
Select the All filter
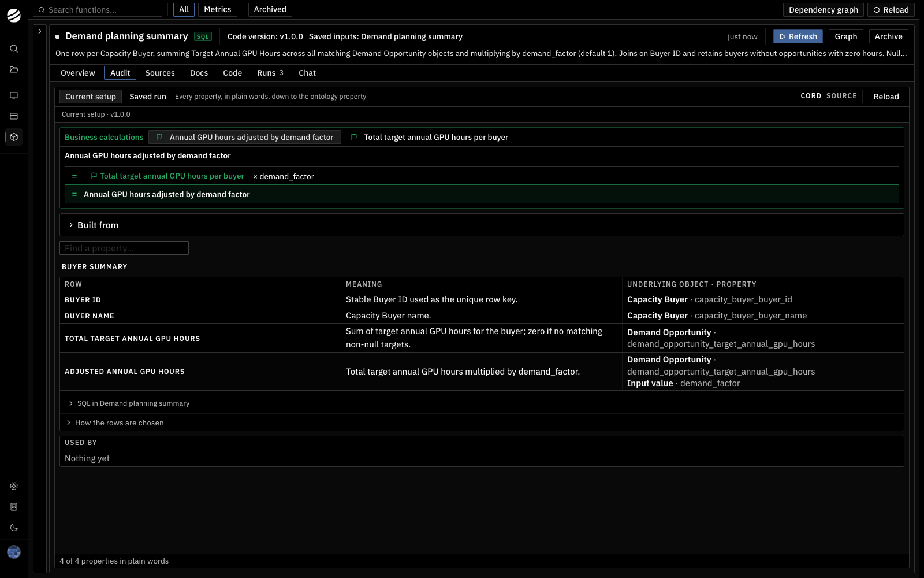click(184, 10)
